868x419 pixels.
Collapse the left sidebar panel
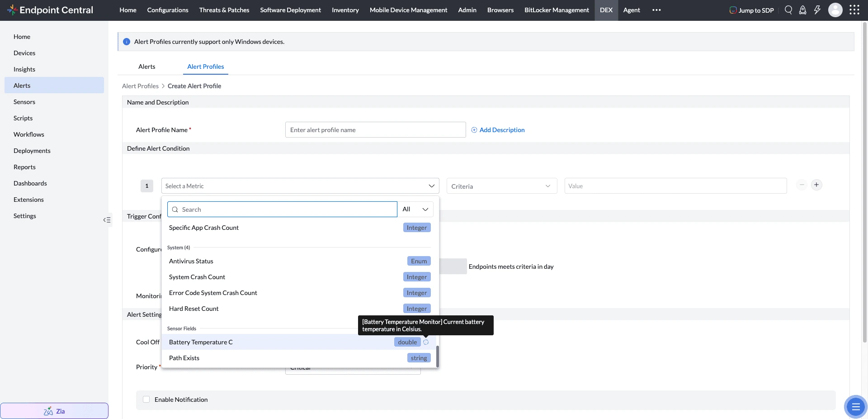point(107,220)
